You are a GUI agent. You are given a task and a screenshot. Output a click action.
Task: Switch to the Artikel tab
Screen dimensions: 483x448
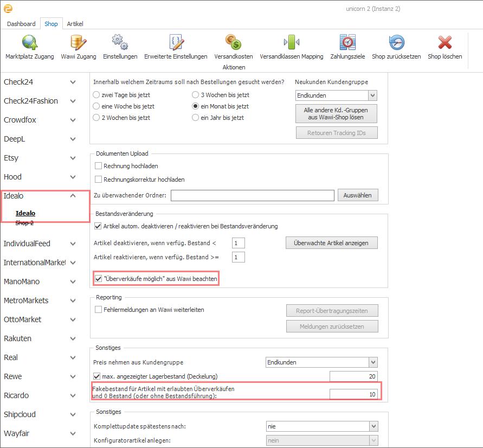75,24
